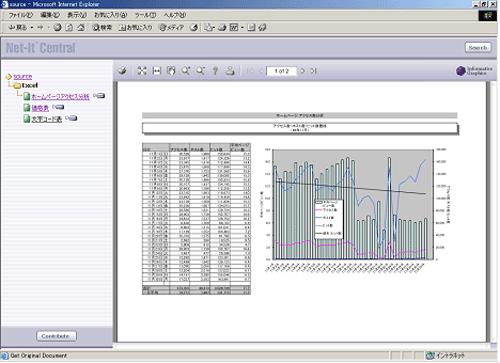Image resolution: width=500 pixels, height=363 pixels.
Task: Open dropdown arrow beside IE back button
Action: 32,28
